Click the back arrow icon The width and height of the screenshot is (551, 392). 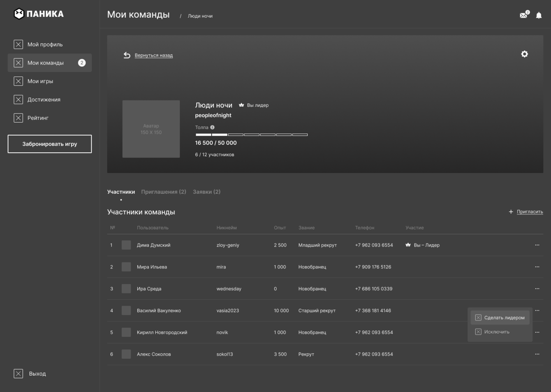(x=127, y=55)
